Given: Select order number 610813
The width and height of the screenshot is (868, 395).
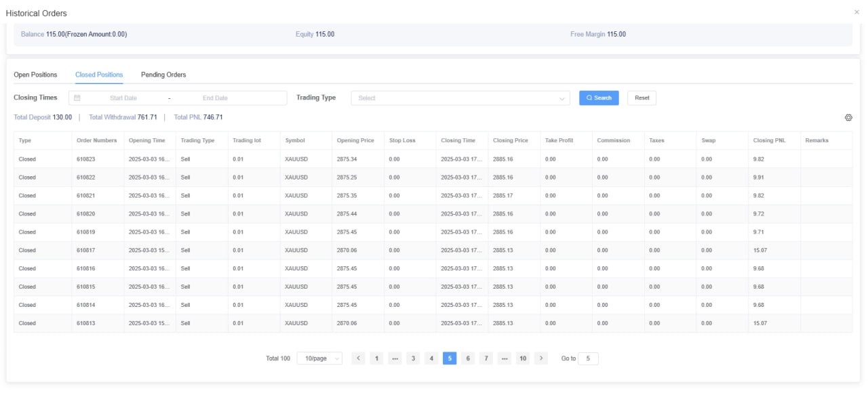Looking at the screenshot, I should pos(85,324).
